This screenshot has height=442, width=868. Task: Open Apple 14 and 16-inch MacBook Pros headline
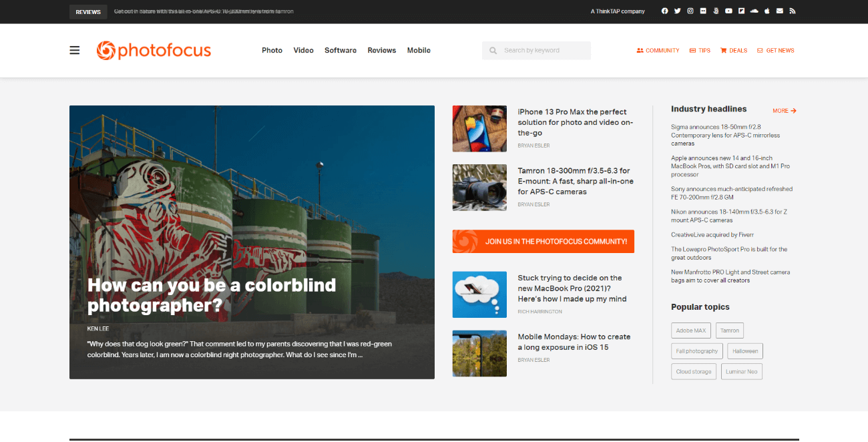pos(730,166)
